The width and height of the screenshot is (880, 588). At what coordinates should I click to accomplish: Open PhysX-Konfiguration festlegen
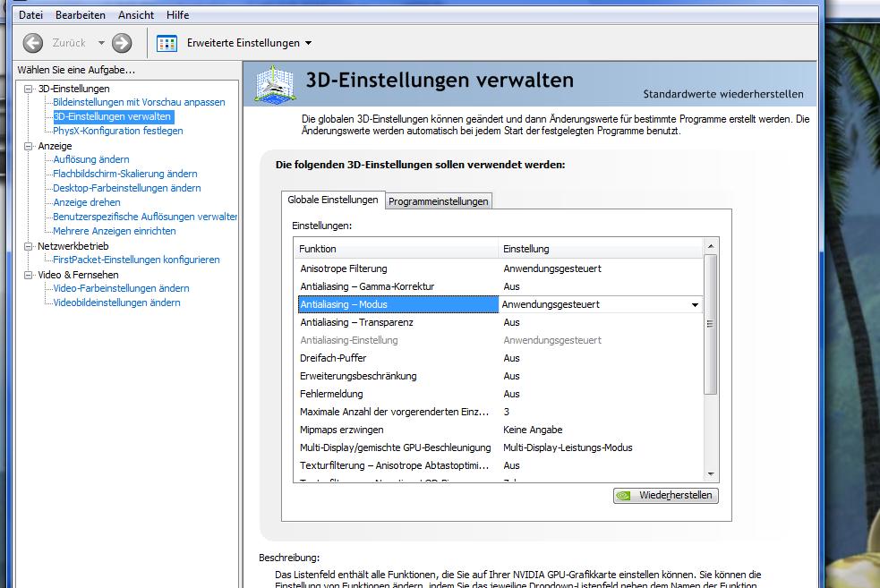118,131
